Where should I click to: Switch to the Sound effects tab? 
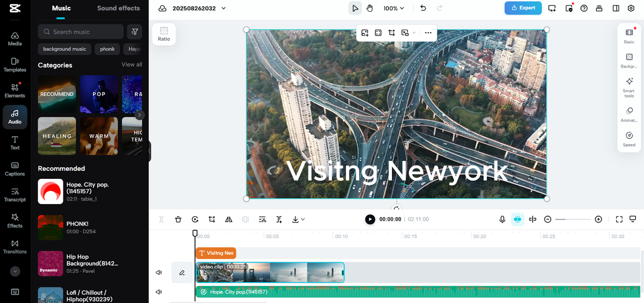(x=118, y=8)
